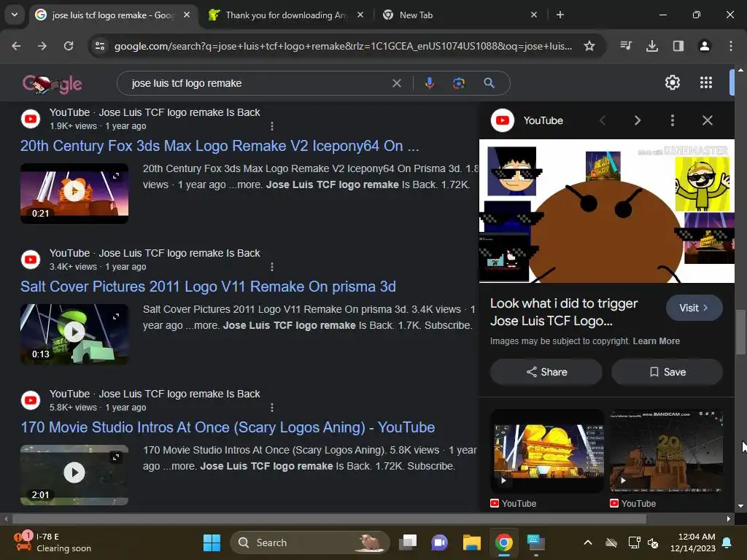Viewport: 747px width, 560px height.
Task: Open Task View from taskbar
Action: pos(408,542)
